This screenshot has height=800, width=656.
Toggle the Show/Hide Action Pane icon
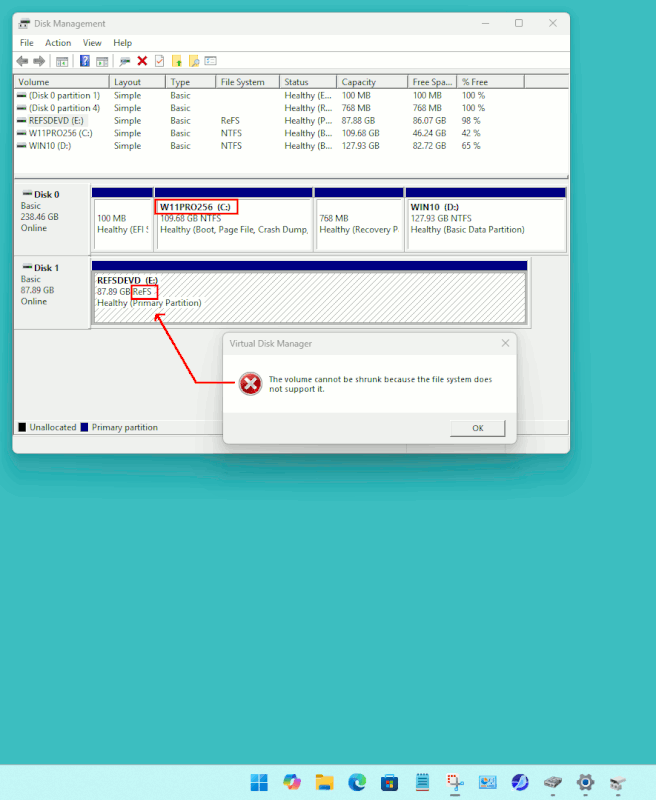(103, 61)
